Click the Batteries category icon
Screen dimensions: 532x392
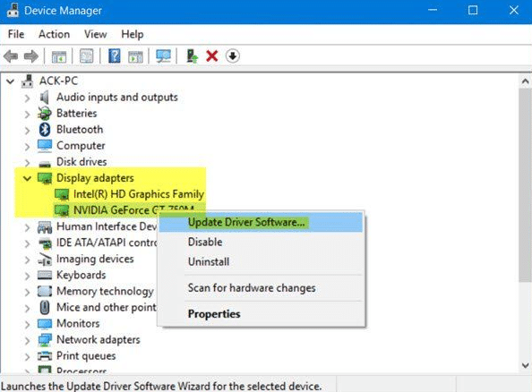point(45,114)
